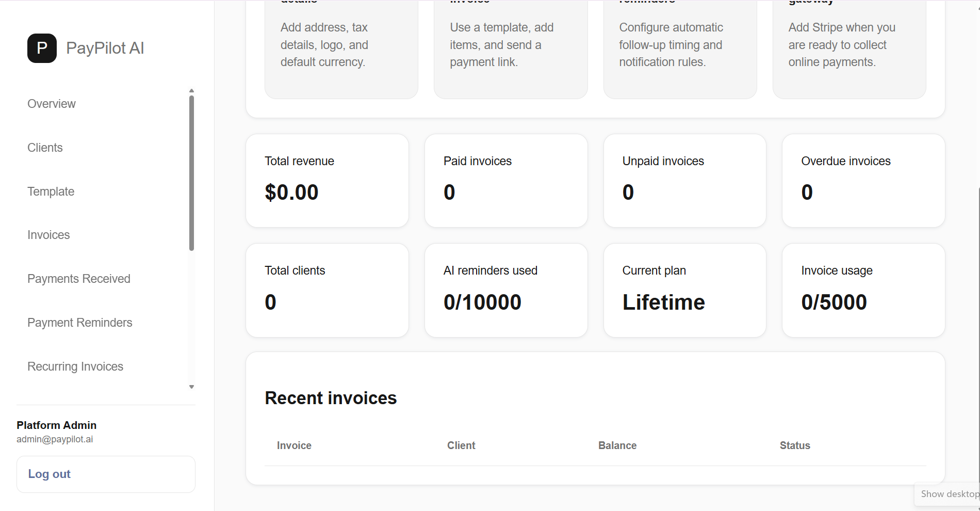This screenshot has width=980, height=511.
Task: Open the 'Add Stripe' setup card
Action: (850, 50)
